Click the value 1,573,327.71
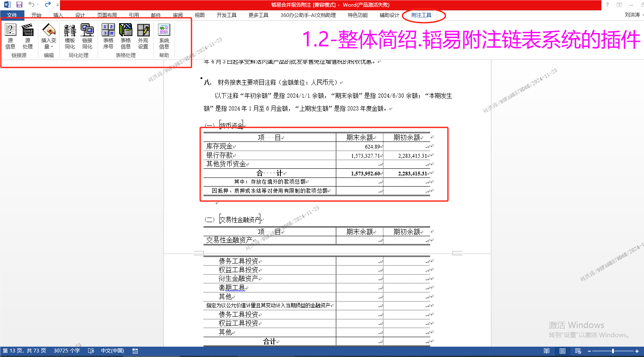 (365, 156)
